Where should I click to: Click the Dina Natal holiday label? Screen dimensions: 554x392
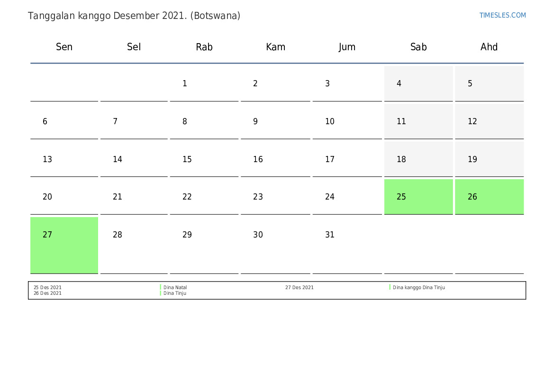pos(175,287)
